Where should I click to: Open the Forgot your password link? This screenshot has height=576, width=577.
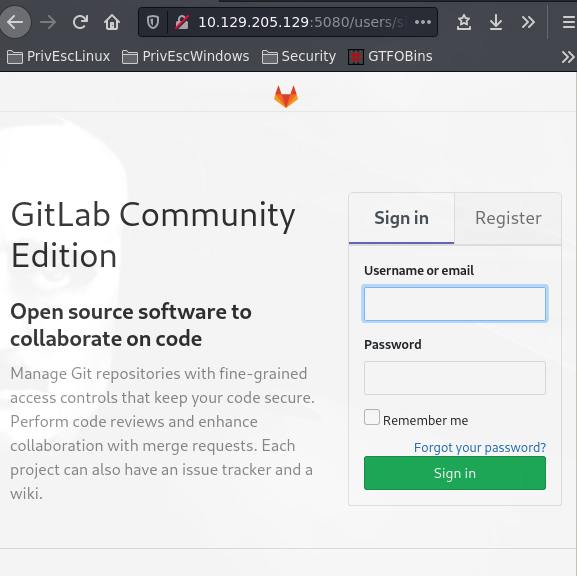pyautogui.click(x=479, y=448)
